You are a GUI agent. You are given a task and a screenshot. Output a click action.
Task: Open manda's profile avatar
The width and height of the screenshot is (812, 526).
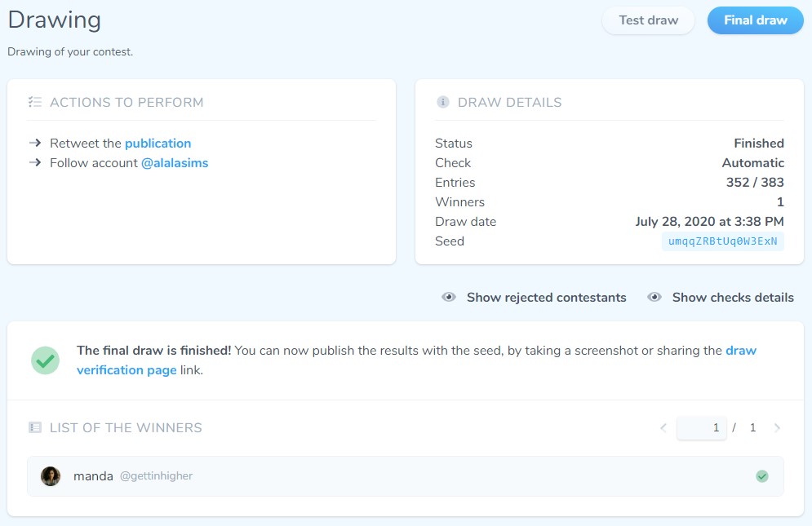coord(51,476)
